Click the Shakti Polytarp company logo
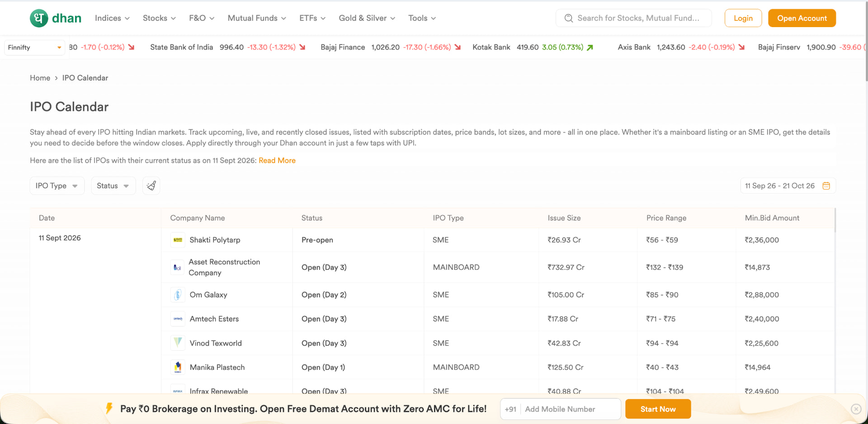This screenshot has width=868, height=424. coord(178,240)
